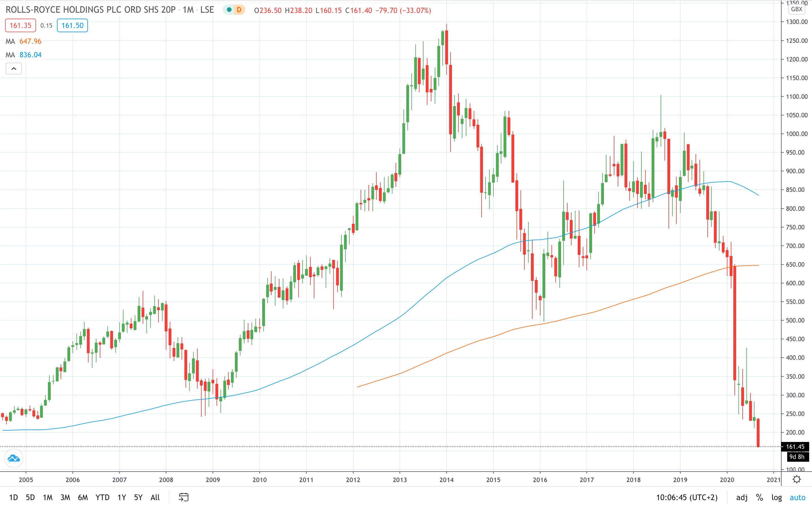Select the 3M time range
Image resolution: width=812 pixels, height=508 pixels.
pos(65,497)
